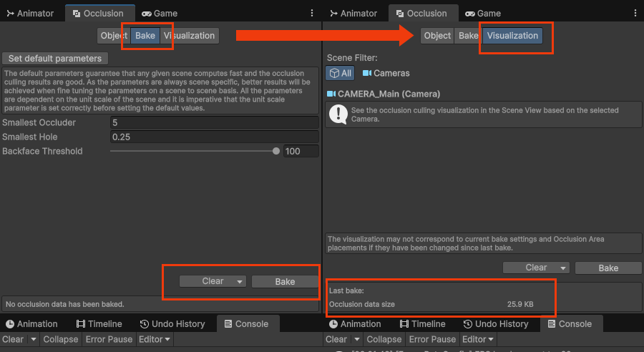Switch to the Object mode in right panel

tap(437, 36)
